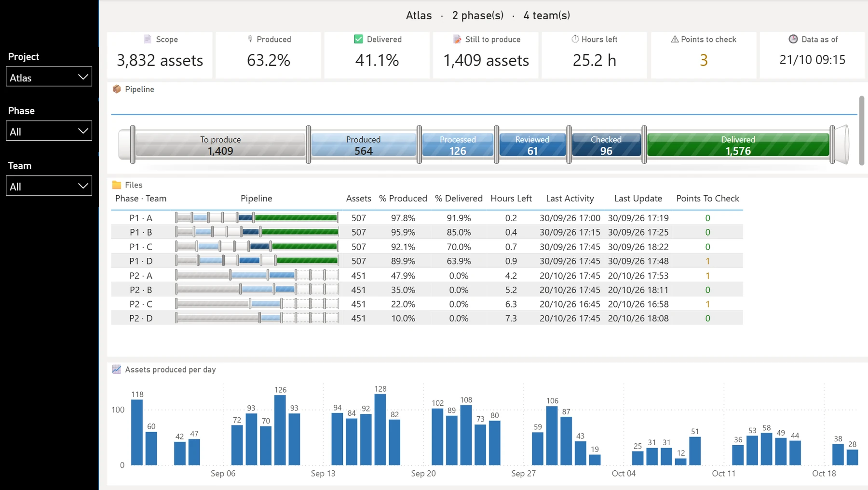Click the chart bar labeled 106

tap(552, 436)
